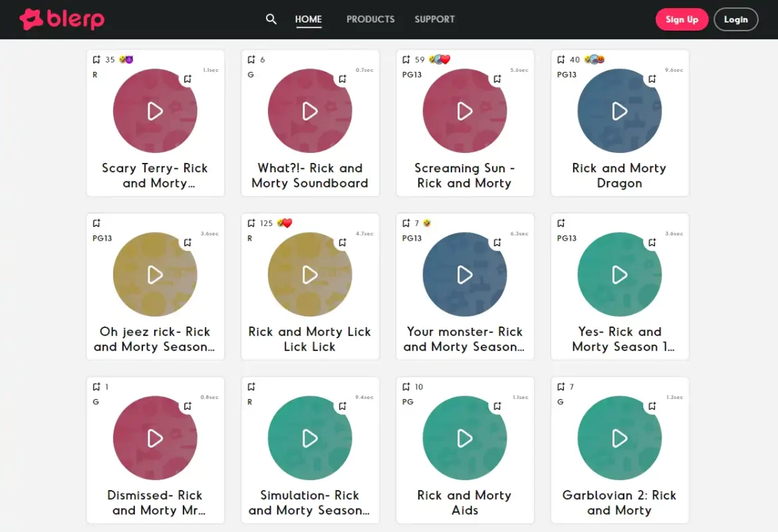Toggle the save count on Scary Terry card
The height and width of the screenshot is (532, 778).
(97, 60)
